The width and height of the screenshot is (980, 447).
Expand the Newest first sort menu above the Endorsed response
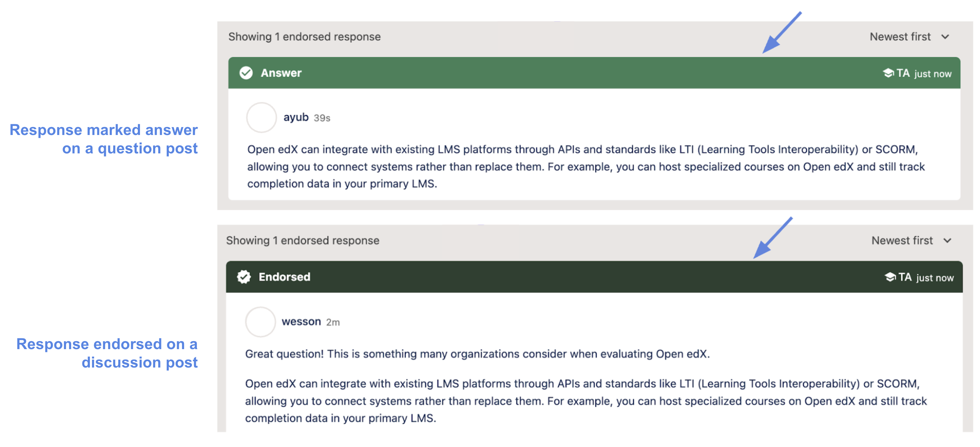click(911, 241)
